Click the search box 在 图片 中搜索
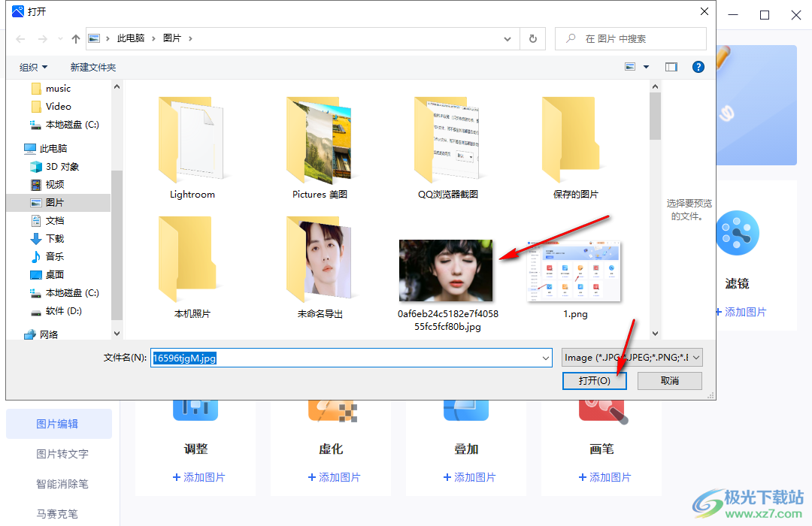 click(631, 39)
